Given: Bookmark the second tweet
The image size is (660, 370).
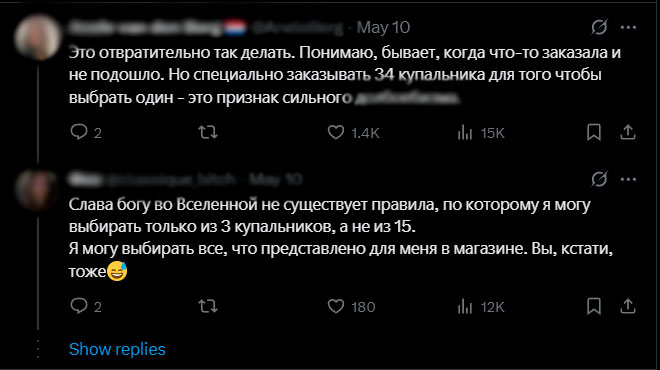Looking at the screenshot, I should [593, 306].
